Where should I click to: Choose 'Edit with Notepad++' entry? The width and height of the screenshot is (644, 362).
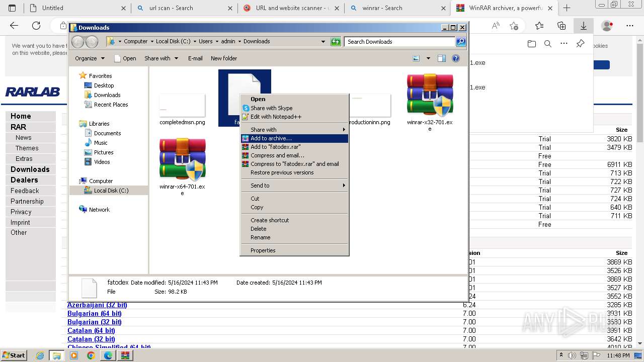coord(294,117)
